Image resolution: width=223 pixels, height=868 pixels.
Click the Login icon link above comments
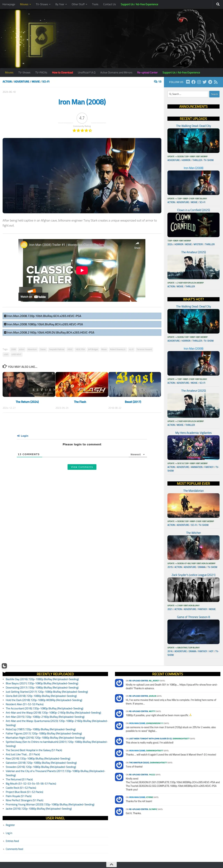click(23, 436)
